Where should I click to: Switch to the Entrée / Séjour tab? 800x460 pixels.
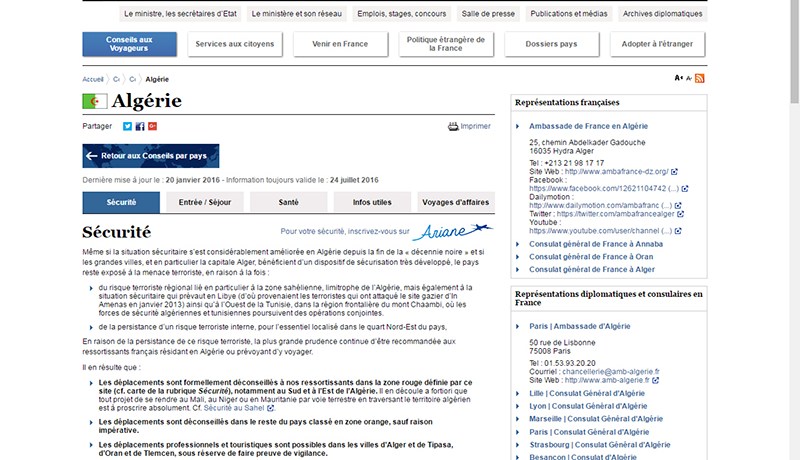205,202
